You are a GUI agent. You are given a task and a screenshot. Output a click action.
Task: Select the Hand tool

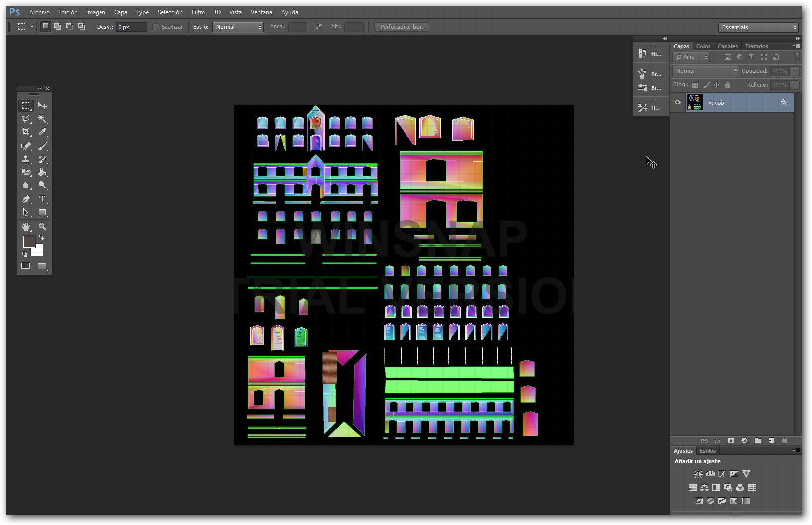[x=26, y=227]
